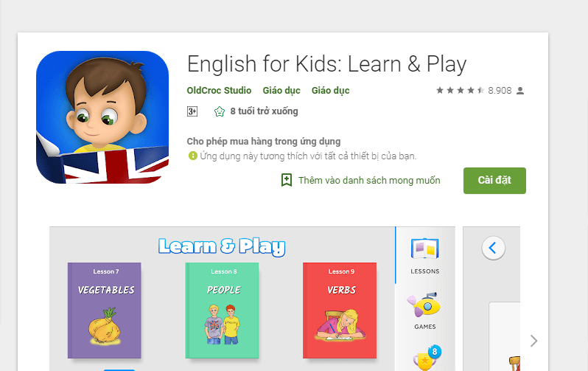Viewport: 588px width, 371px height.
Task: Click the green compatibility info icon
Action: click(193, 156)
